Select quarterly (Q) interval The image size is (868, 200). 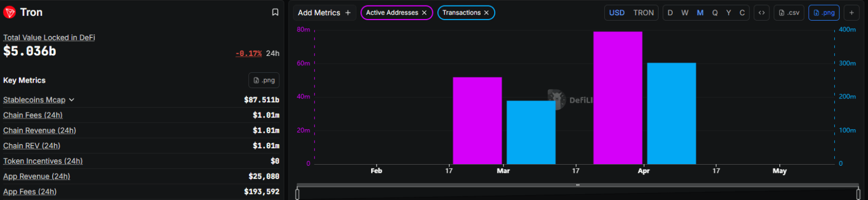(x=715, y=12)
